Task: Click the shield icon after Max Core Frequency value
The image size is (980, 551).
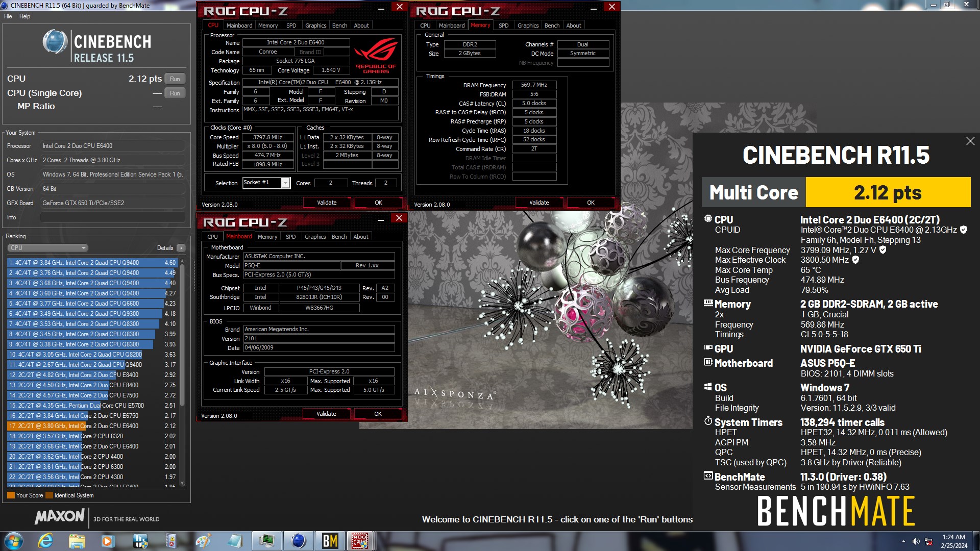Action: pyautogui.click(x=883, y=250)
